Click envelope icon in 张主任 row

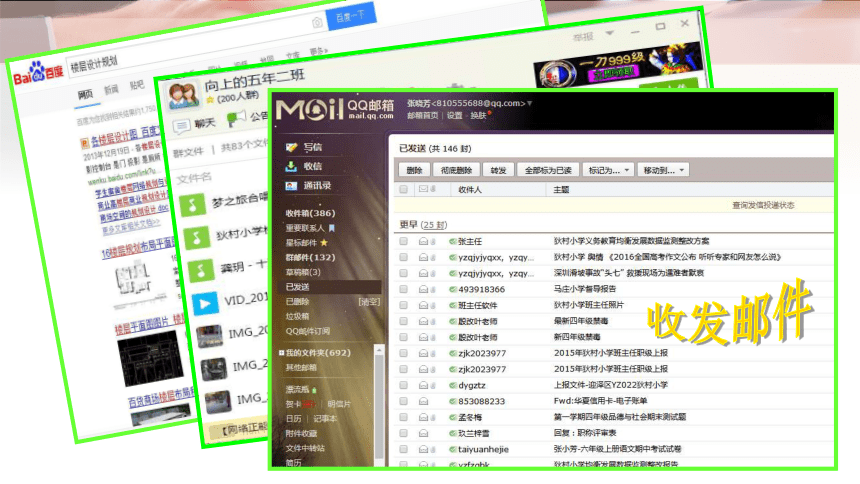click(423, 241)
